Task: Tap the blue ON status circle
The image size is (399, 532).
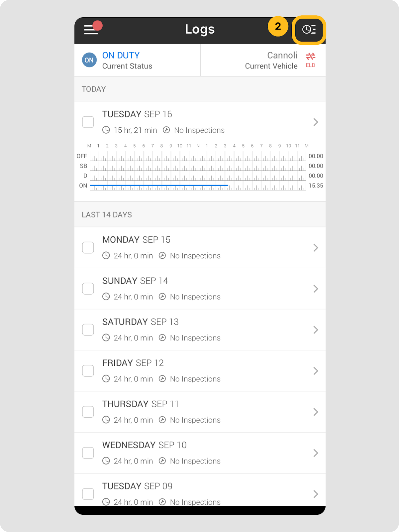Action: point(89,60)
